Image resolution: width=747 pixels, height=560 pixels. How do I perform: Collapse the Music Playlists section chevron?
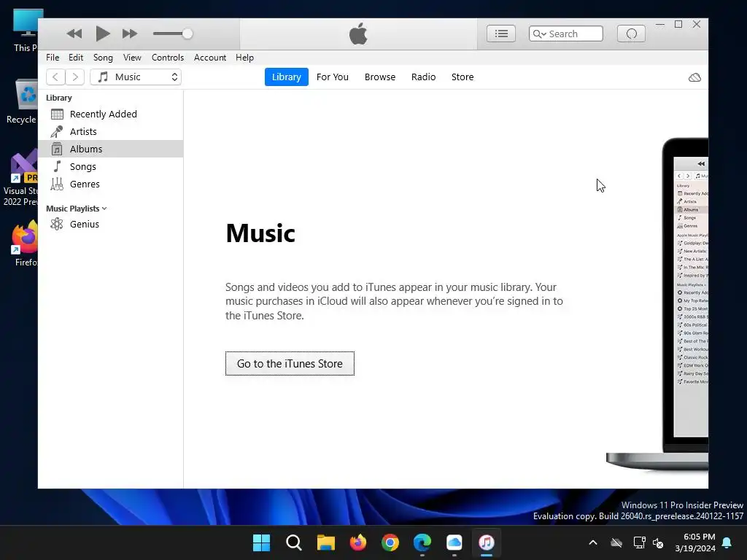(x=104, y=209)
